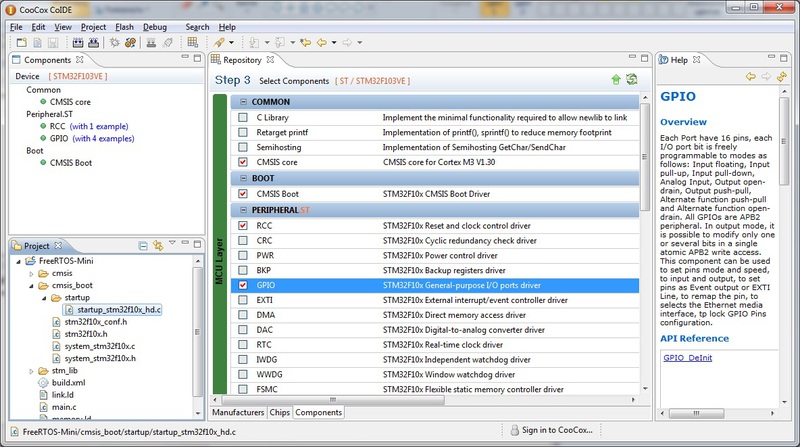800x447 pixels.
Task: Select main.c in Project tree
Action: [x=64, y=407]
